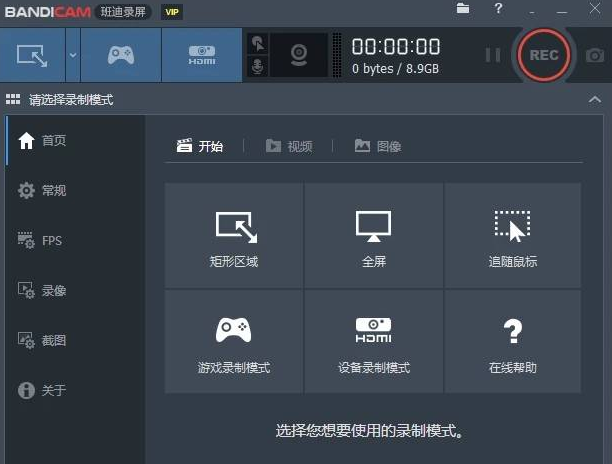Toggle the webcam overlay icon
Screen dimensions: 612x464
[299, 55]
